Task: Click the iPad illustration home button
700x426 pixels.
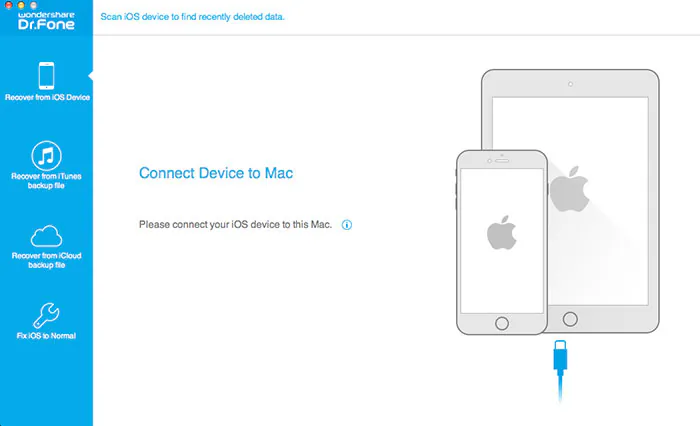Action: click(570, 319)
